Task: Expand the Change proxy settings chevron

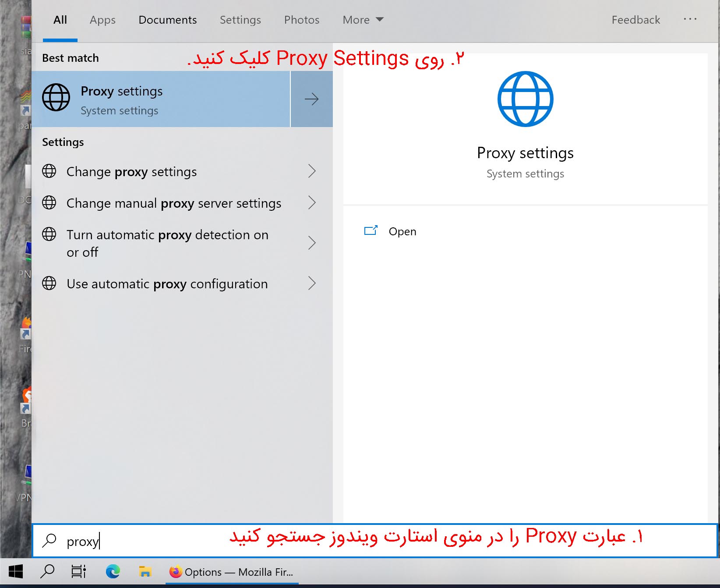Action: point(311,171)
